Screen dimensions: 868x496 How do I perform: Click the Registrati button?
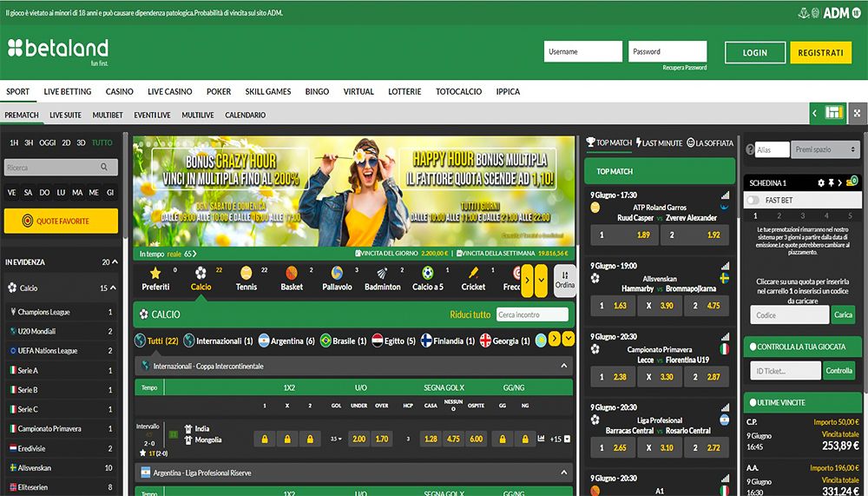click(820, 52)
